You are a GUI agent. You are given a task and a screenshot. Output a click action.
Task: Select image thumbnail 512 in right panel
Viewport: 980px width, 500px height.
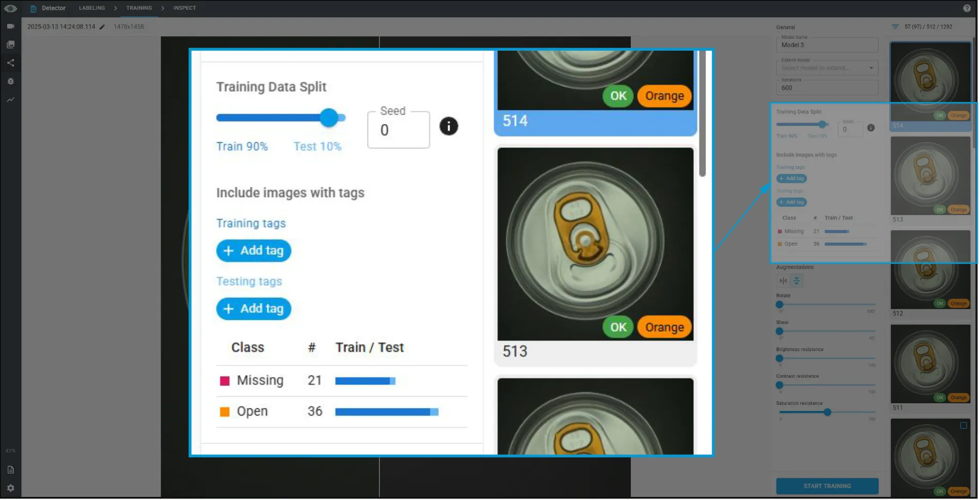coord(930,270)
